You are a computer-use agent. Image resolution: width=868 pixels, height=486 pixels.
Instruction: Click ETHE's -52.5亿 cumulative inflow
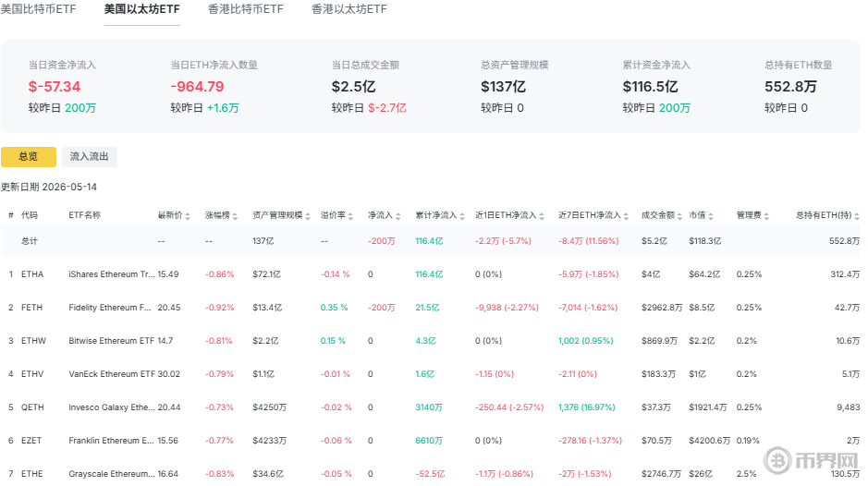click(430, 473)
